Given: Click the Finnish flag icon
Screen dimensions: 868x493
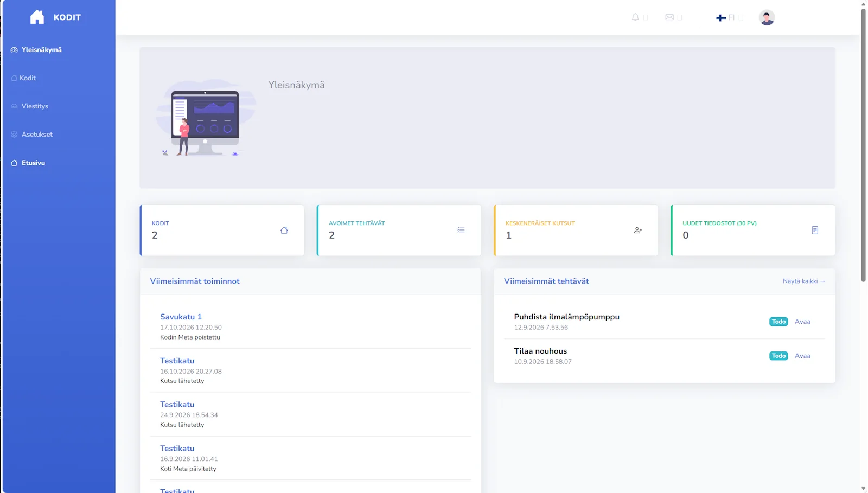Looking at the screenshot, I should point(721,18).
